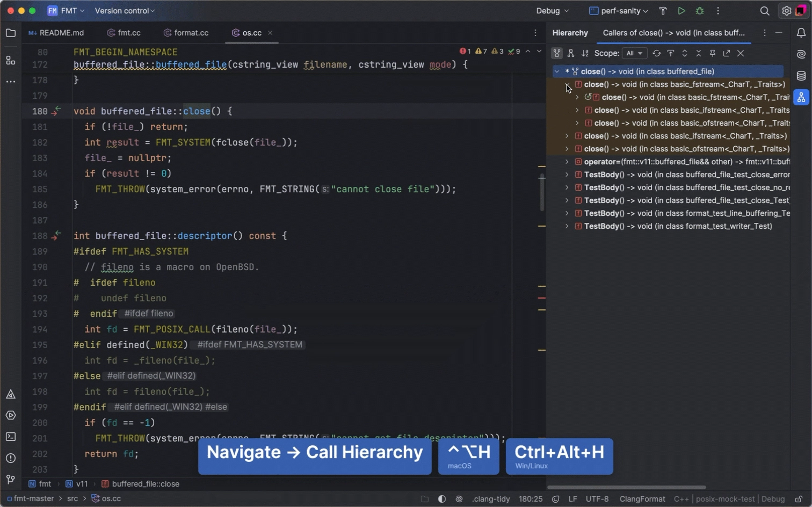Hide the Hierarchy panel
812x507 pixels.
point(779,33)
